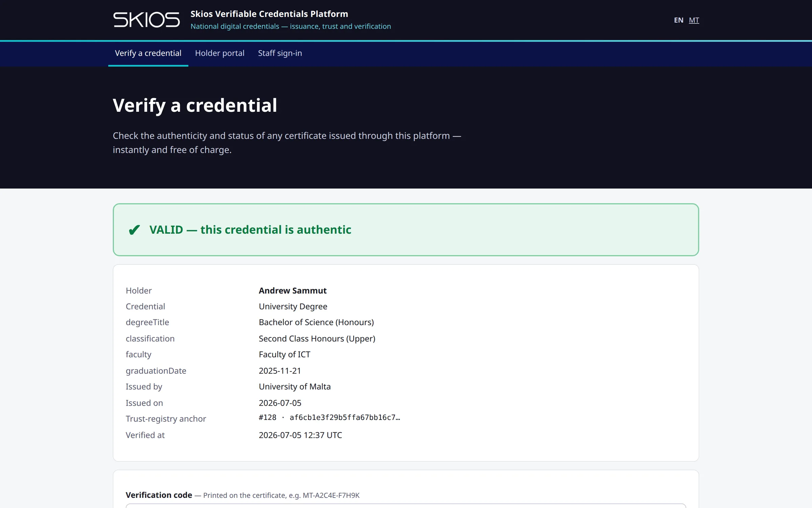Click the SKIOS logo

point(146,20)
